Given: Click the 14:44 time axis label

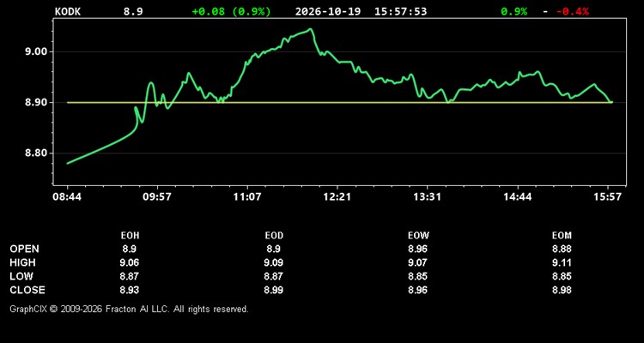Looking at the screenshot, I should pos(518,197).
